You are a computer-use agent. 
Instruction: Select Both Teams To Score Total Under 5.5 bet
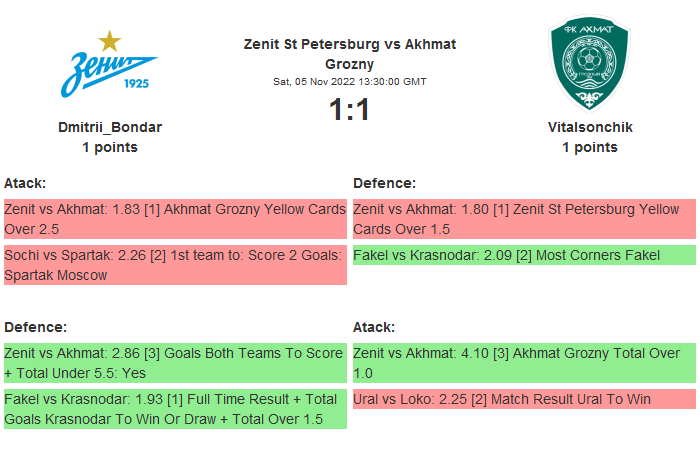[175, 363]
